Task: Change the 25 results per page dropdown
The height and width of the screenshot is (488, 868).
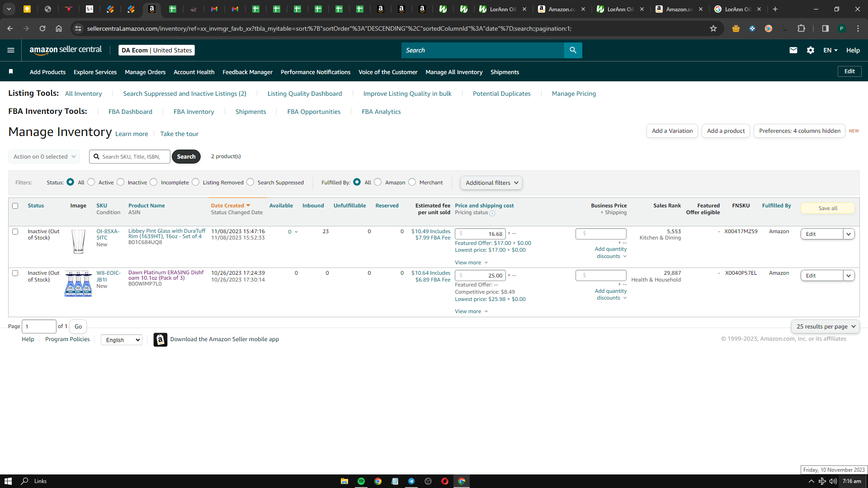Action: [x=826, y=327]
